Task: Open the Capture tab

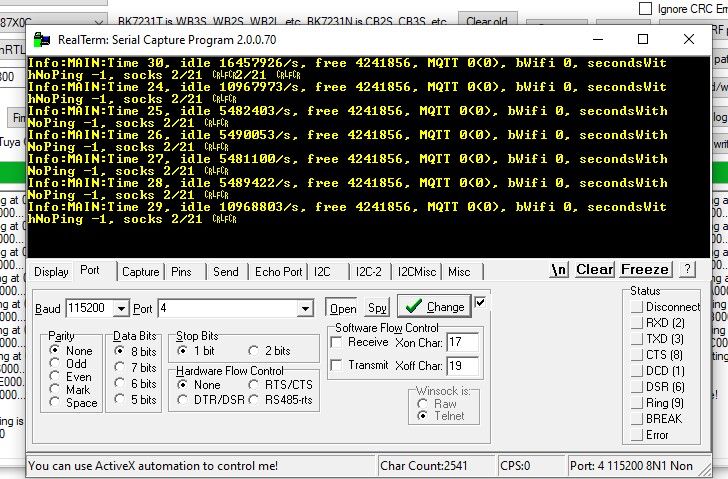Action: (141, 272)
